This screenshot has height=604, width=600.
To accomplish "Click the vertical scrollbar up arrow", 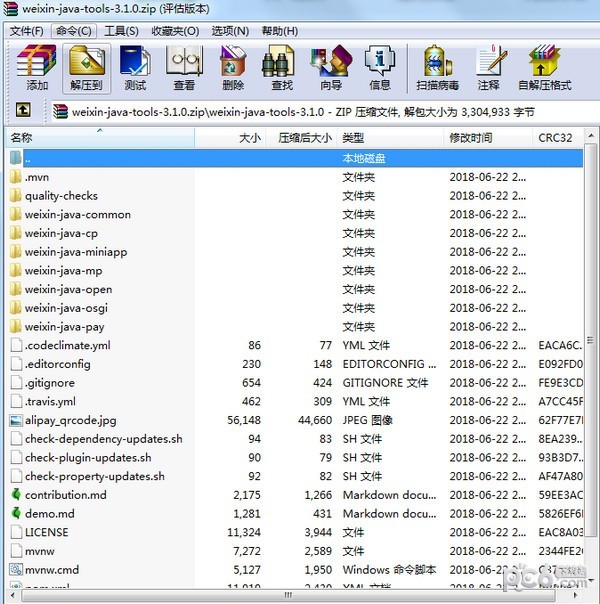I will point(591,136).
